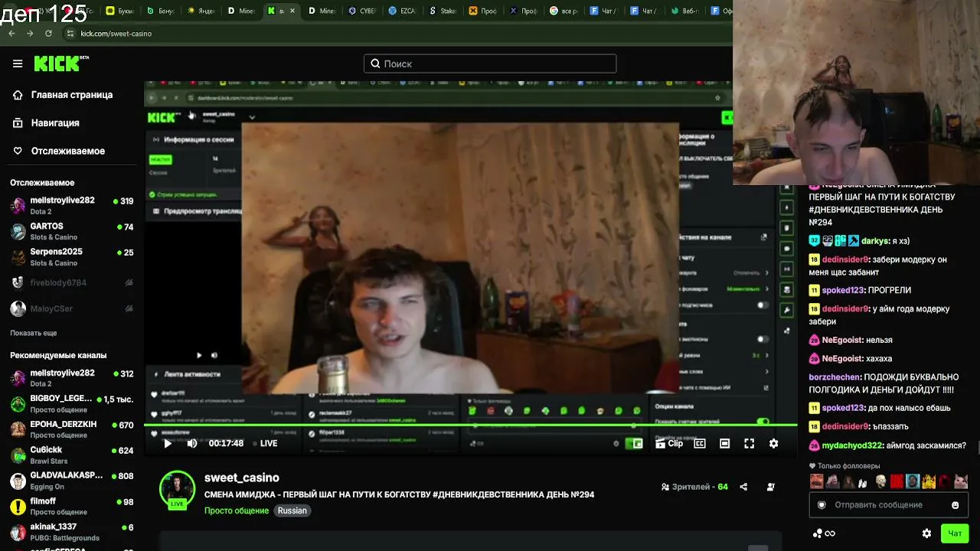Open recommended channel filmoff
Screen dimensions: 980x551
click(72, 506)
